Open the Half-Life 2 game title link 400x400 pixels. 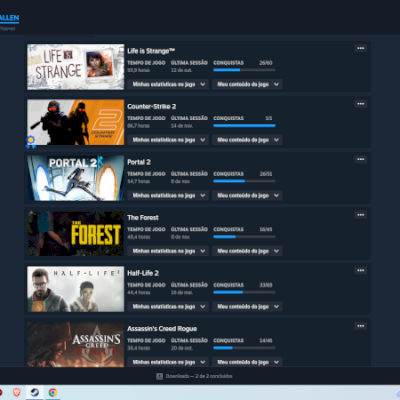(x=143, y=273)
